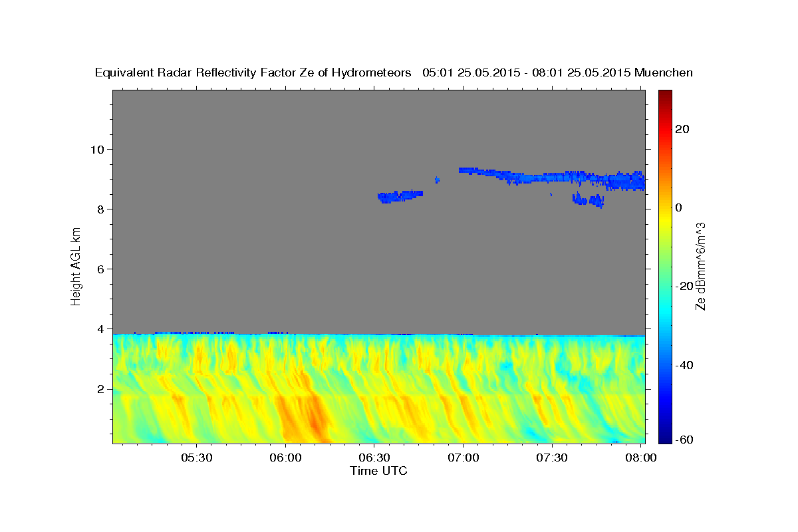798x532 pixels.
Task: Click the small cloud echo near 8.4 km at 06:35
Action: coord(400,196)
